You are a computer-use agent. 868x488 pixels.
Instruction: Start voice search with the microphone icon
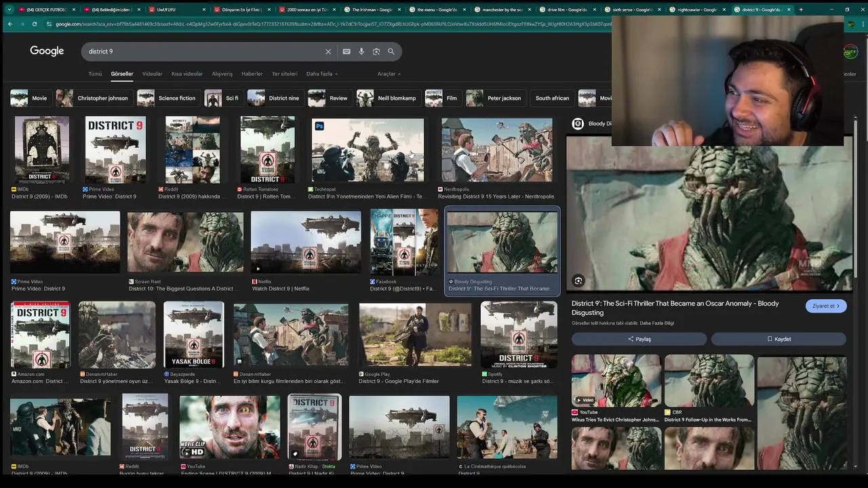[361, 52]
